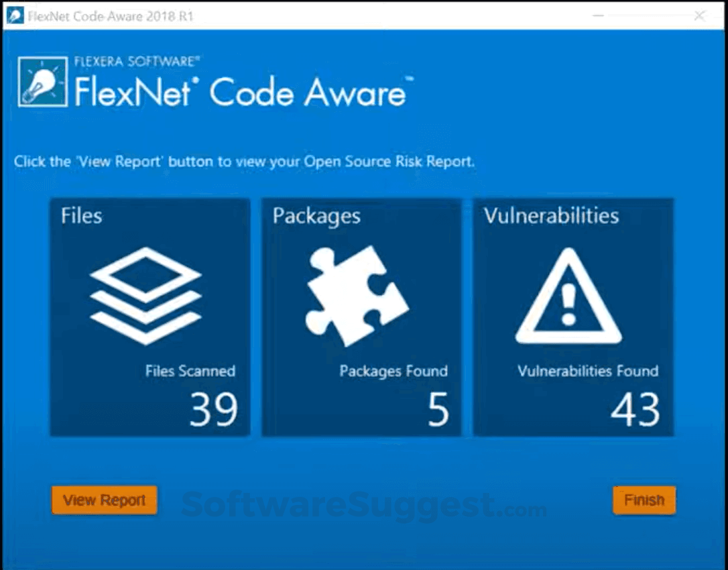The image size is (728, 570).
Task: Click the Files tile header label
Action: click(81, 216)
